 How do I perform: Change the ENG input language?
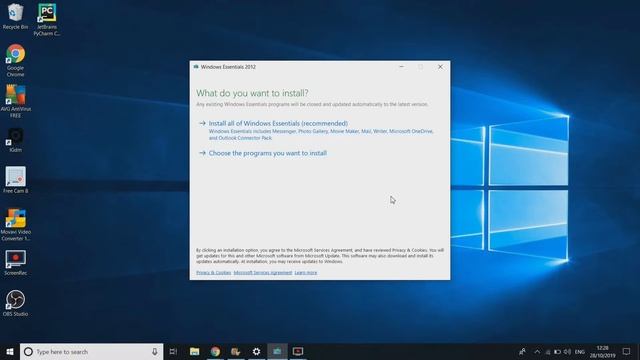(x=580, y=352)
